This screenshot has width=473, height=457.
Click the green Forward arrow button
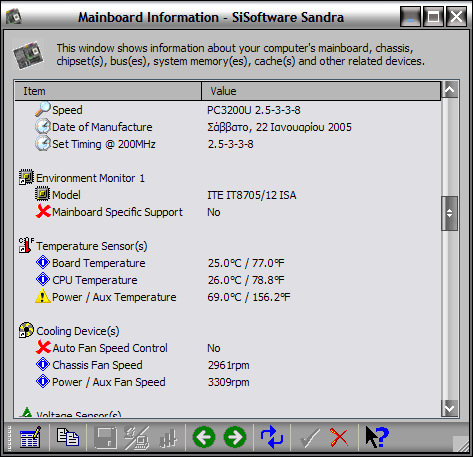(x=235, y=437)
